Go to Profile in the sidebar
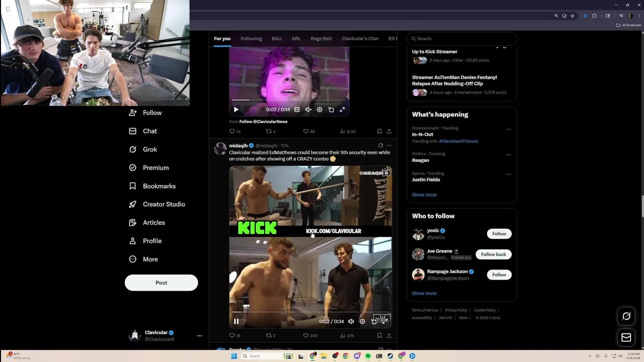 [145, 241]
